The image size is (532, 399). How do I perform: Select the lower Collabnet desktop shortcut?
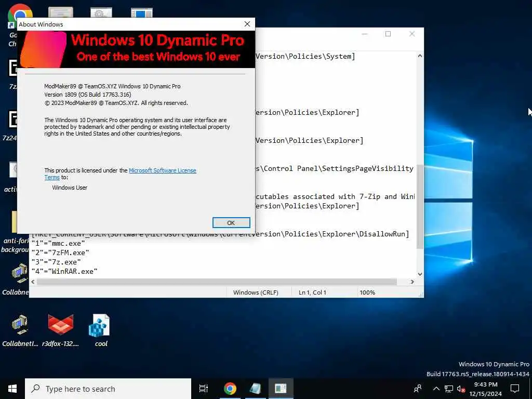[20, 330]
